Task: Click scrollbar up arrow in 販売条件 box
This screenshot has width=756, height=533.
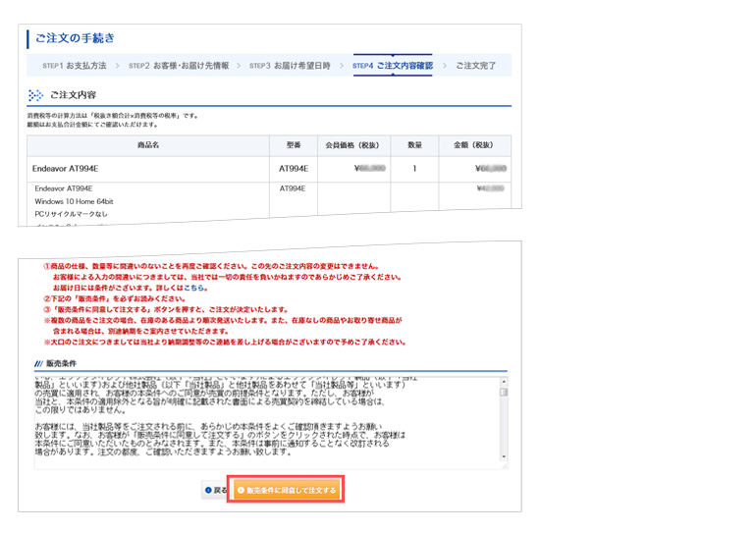Action: tap(504, 381)
